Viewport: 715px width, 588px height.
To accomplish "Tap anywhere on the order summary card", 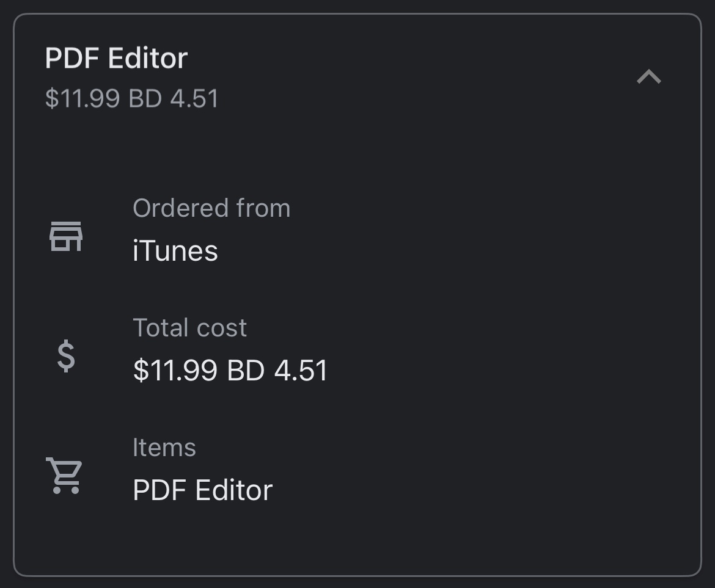I will [358, 293].
